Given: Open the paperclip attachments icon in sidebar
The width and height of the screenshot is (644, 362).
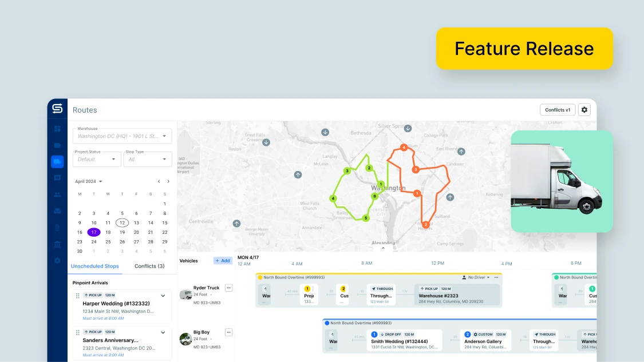Looking at the screenshot, I should [57, 228].
